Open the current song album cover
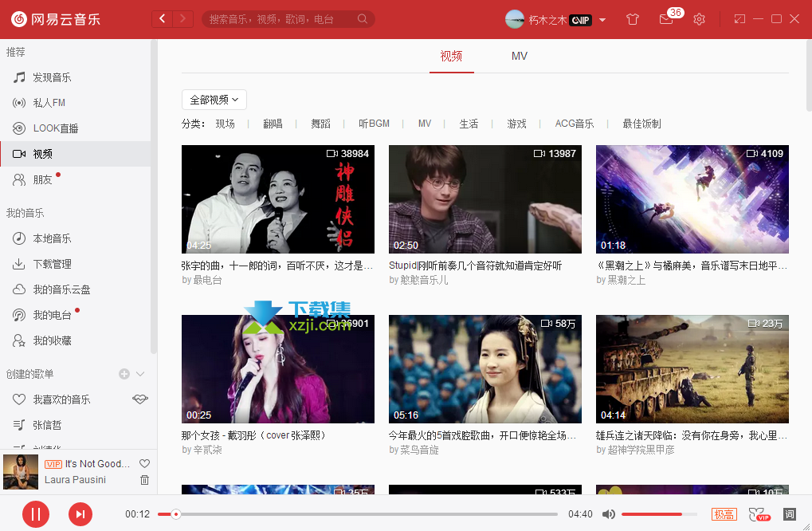812x531 pixels. (21, 472)
